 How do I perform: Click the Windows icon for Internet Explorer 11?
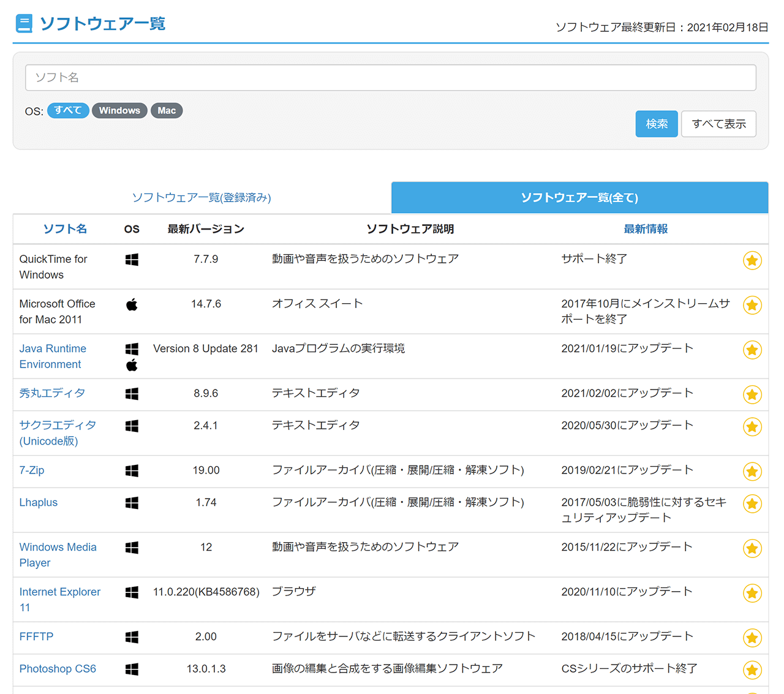click(x=132, y=592)
